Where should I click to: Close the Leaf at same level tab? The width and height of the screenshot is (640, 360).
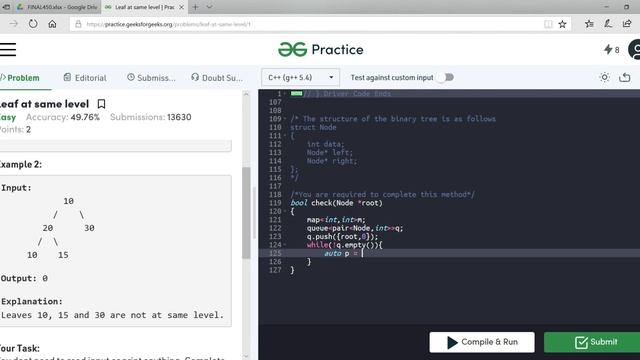point(182,7)
